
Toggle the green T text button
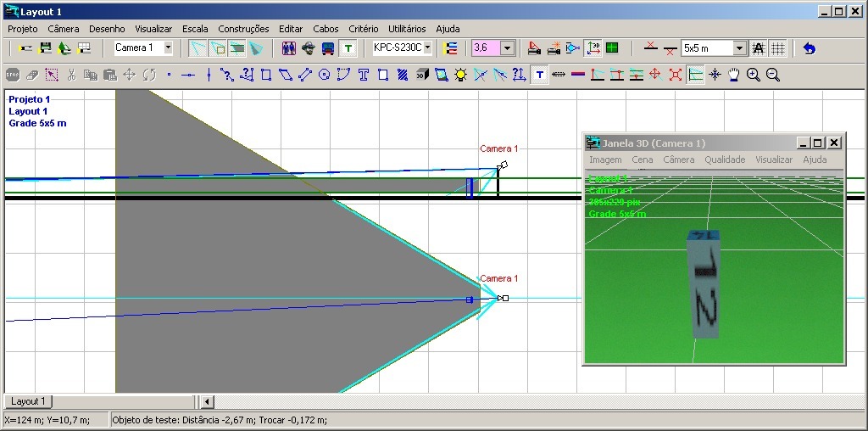[348, 48]
